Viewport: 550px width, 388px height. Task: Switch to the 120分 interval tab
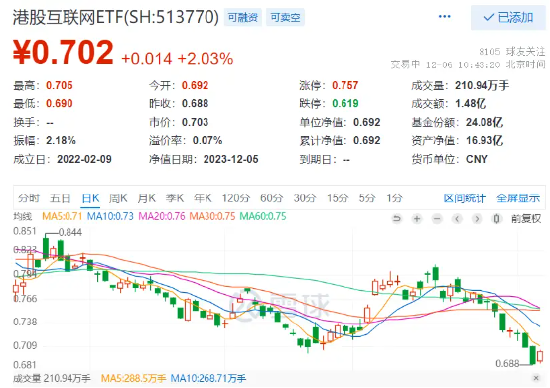click(x=235, y=198)
